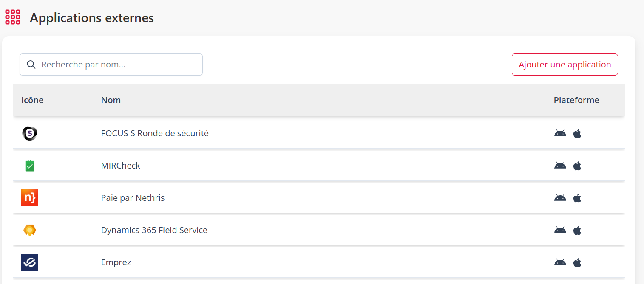Click Android icon in Dynamics 365 row
The height and width of the screenshot is (284, 644).
click(x=560, y=230)
